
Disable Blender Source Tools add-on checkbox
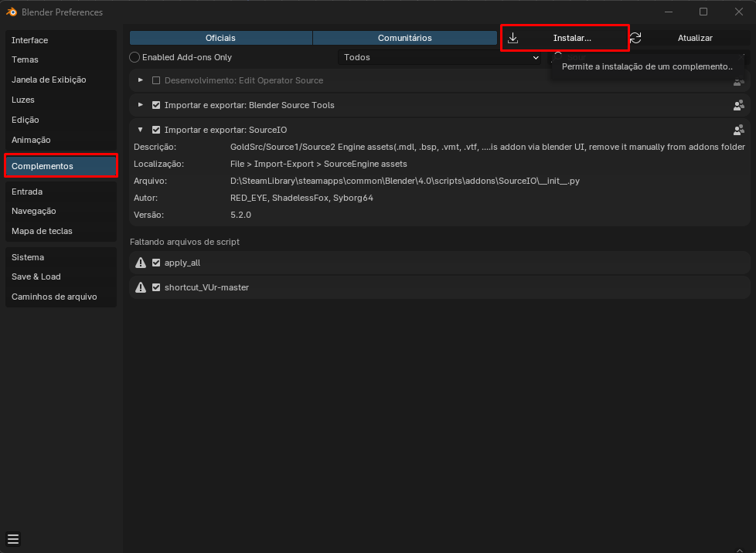point(156,105)
